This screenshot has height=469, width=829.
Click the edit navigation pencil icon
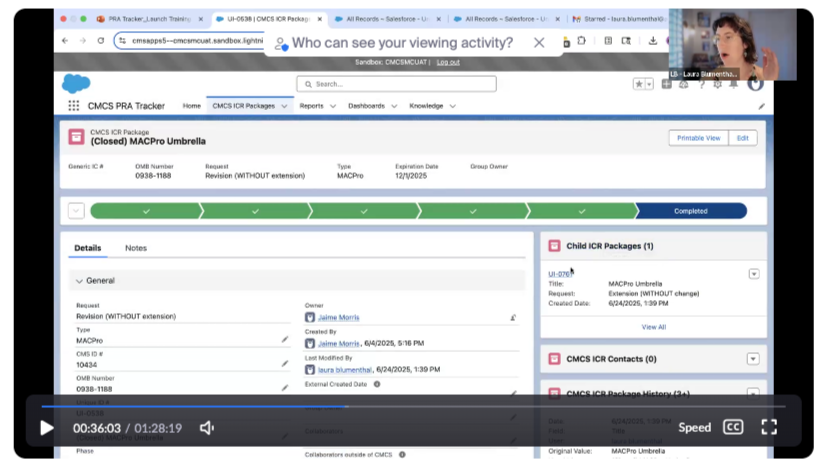click(x=761, y=106)
